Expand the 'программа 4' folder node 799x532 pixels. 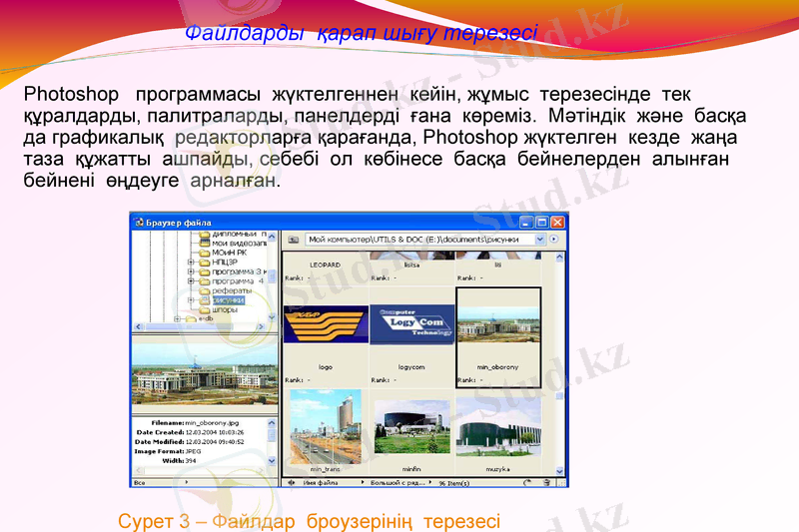pyautogui.click(x=191, y=281)
